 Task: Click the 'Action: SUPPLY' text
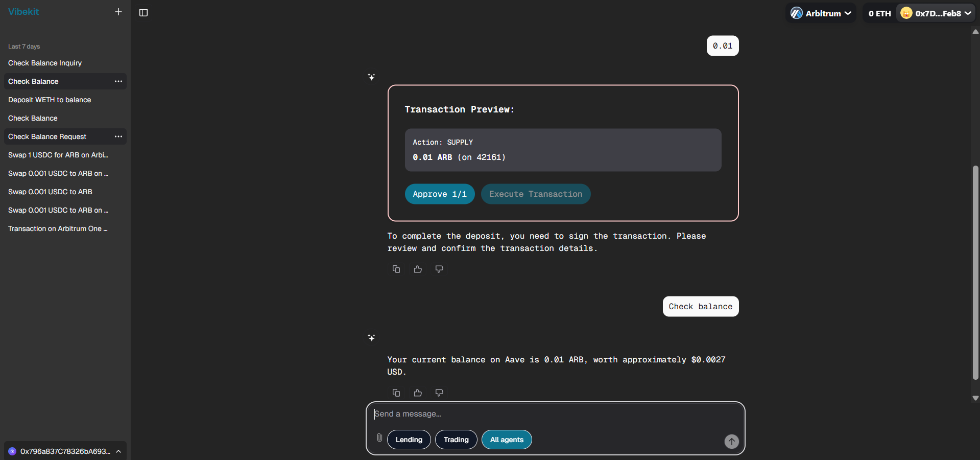[443, 142]
